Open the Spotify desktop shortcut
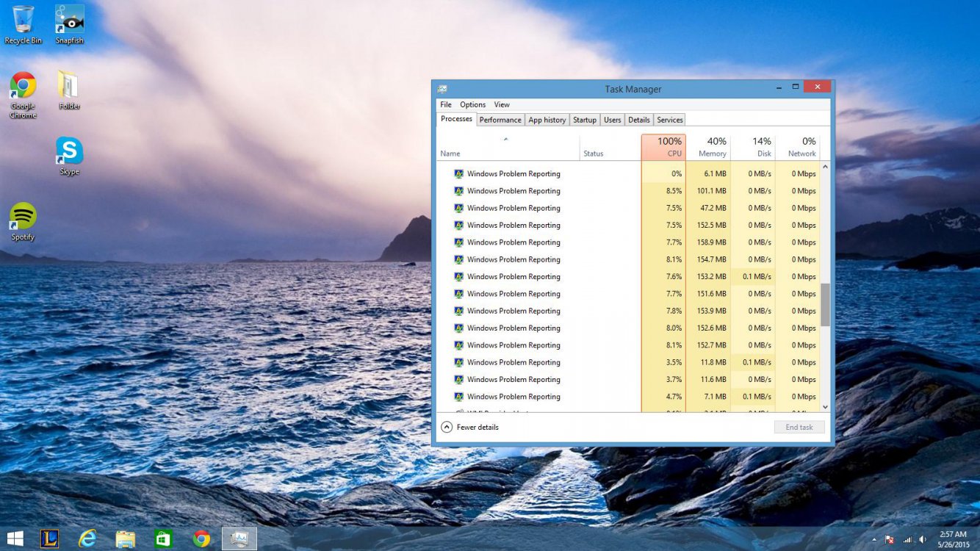Screen dimensions: 980x551 [x=23, y=221]
